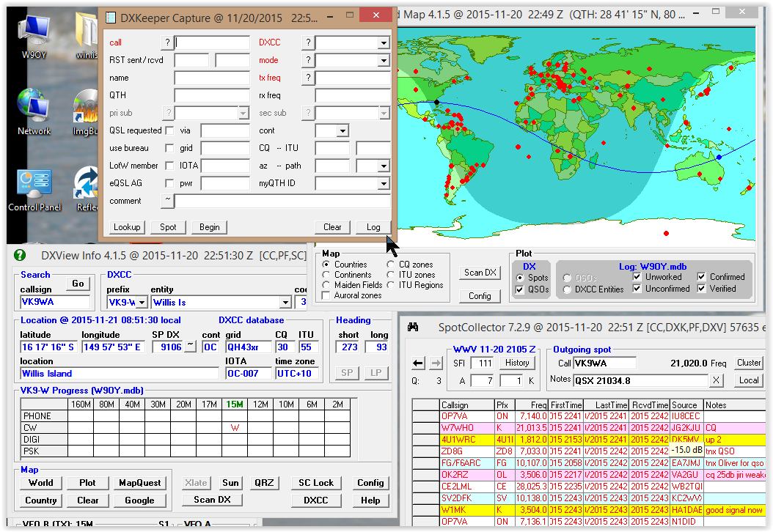This screenshot has height=532, width=773.
Task: Click the question mark next to DXCC
Action: point(309,43)
